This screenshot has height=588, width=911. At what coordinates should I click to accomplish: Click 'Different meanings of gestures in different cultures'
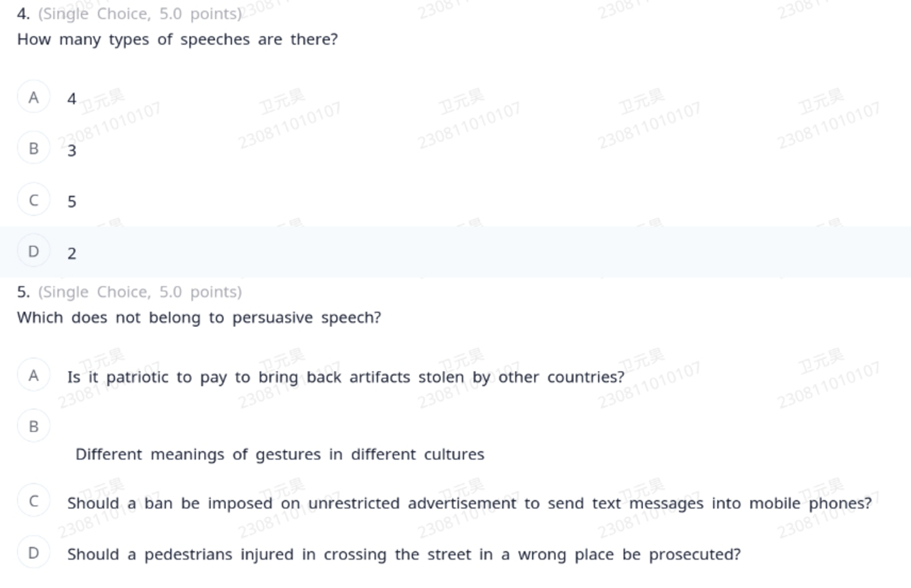point(280,454)
